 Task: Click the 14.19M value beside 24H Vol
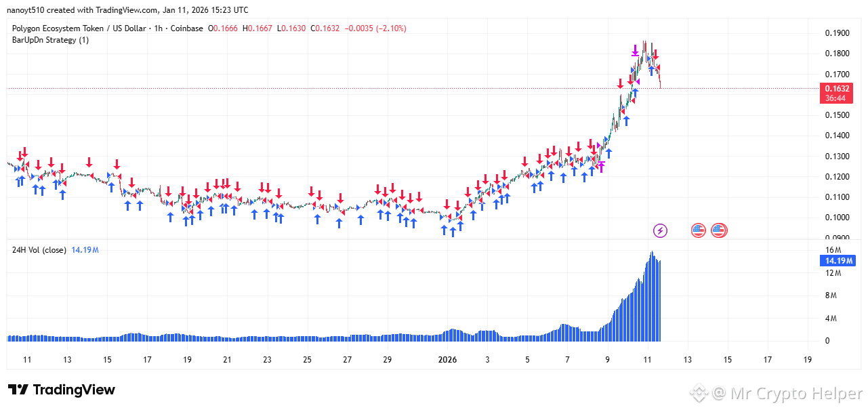click(85, 250)
